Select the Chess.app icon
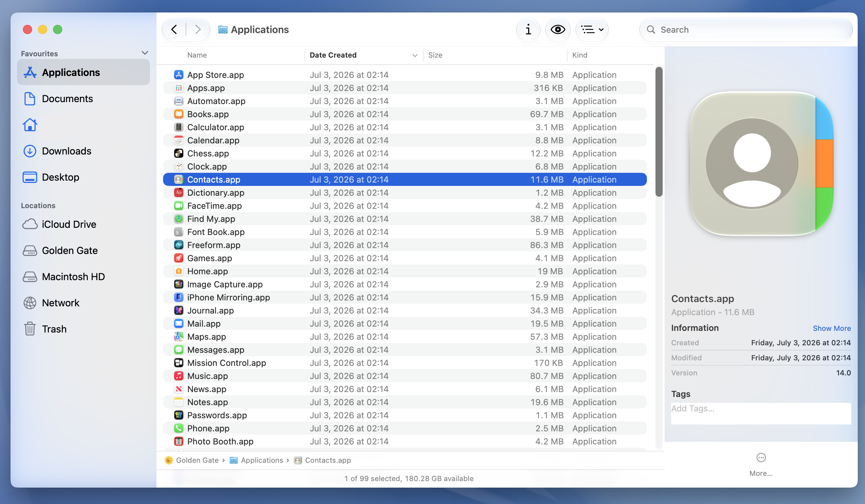The height and width of the screenshot is (504, 865). point(178,153)
